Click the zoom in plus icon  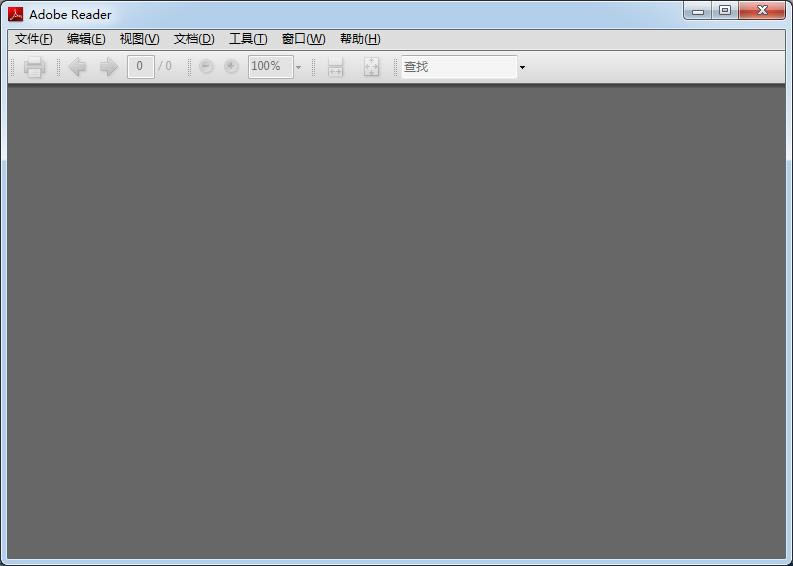tap(231, 66)
